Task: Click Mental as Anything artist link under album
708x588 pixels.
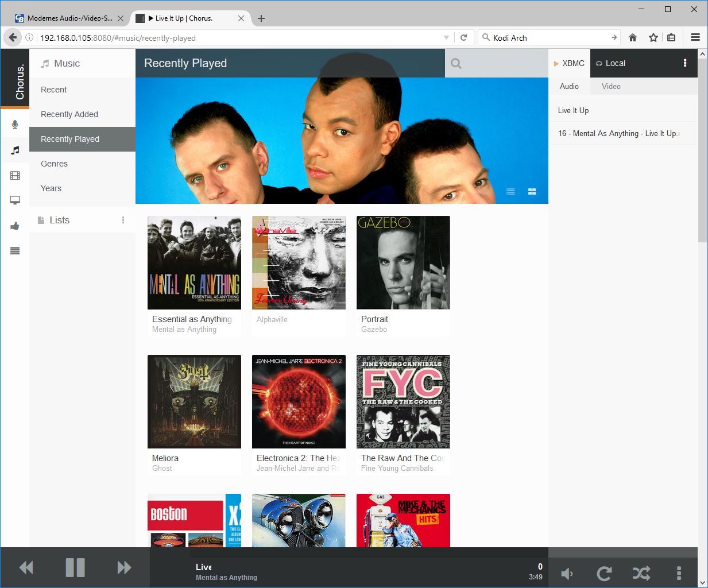Action: coord(184,330)
